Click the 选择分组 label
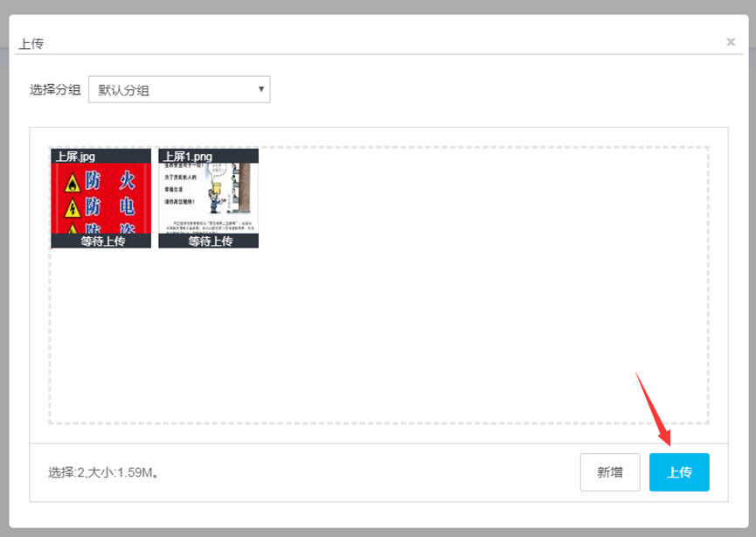 point(55,90)
